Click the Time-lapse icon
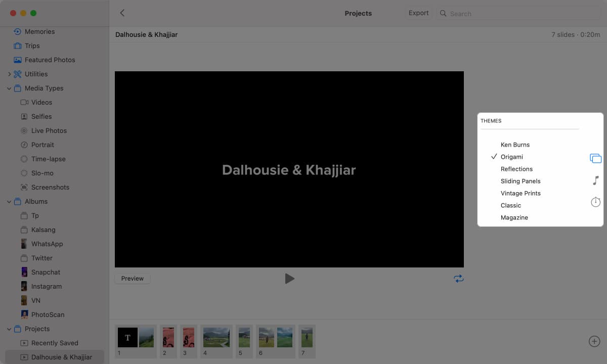This screenshot has height=364, width=607. [24, 159]
